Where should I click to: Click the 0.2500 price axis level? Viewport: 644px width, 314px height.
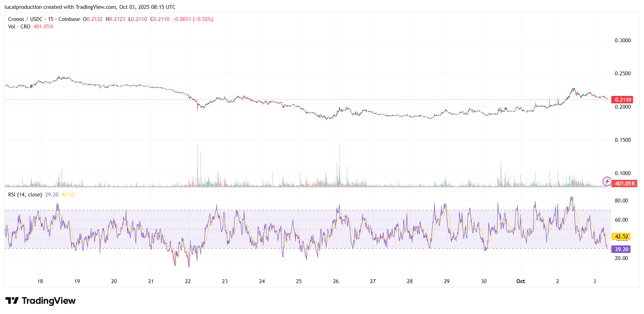pyautogui.click(x=623, y=74)
